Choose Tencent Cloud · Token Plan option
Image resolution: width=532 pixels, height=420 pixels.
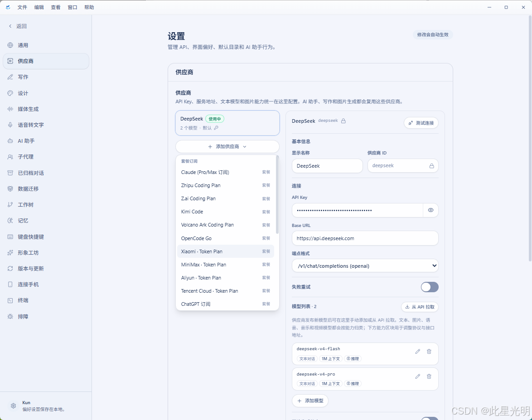pyautogui.click(x=226, y=291)
